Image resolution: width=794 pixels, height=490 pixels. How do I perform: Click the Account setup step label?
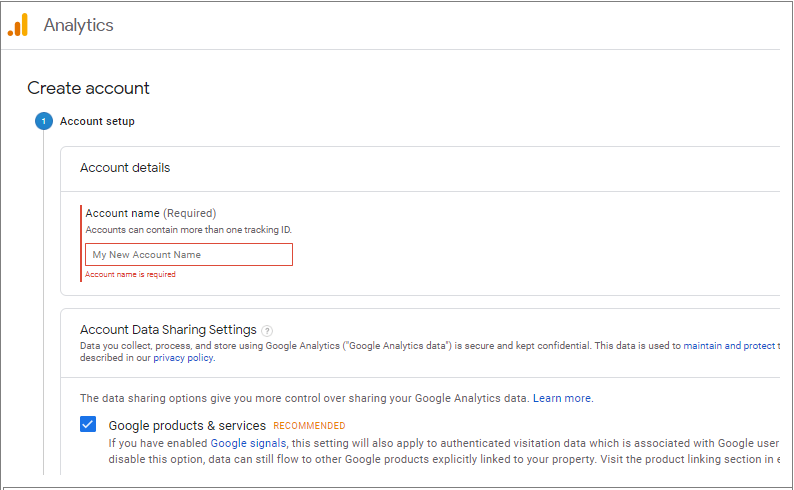point(97,121)
